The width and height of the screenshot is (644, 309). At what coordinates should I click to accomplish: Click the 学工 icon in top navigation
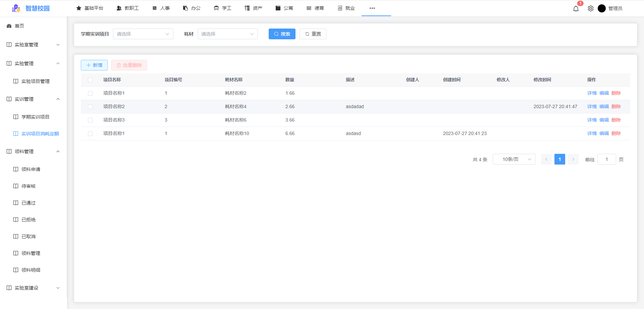coord(216,8)
